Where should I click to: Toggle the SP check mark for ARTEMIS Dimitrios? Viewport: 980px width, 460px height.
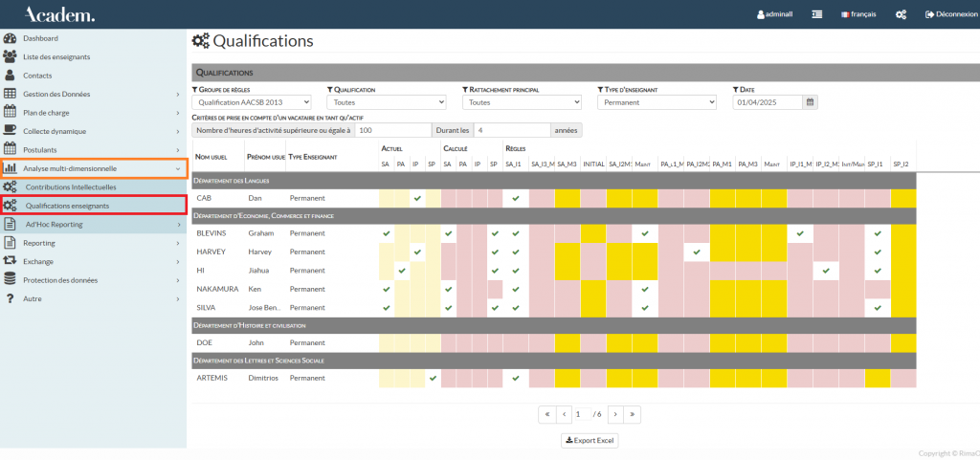click(x=433, y=378)
